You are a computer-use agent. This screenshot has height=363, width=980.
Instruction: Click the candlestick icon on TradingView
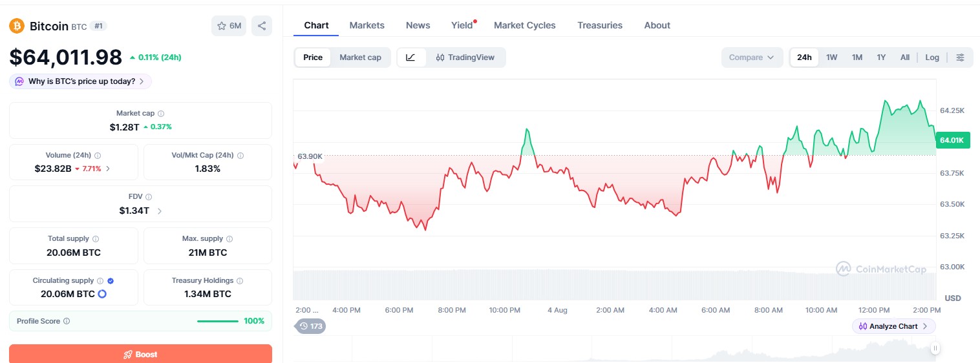coord(440,57)
